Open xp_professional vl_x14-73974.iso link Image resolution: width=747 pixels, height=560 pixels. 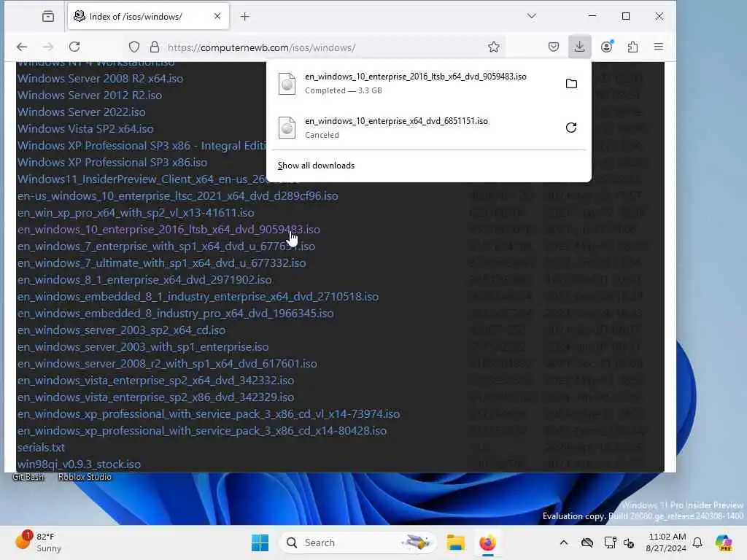coord(209,414)
